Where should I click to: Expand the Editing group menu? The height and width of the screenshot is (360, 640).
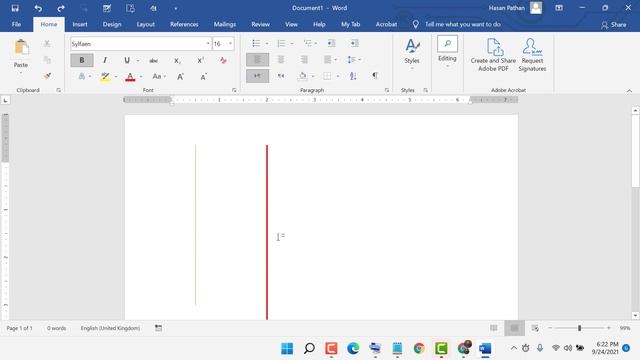(447, 52)
